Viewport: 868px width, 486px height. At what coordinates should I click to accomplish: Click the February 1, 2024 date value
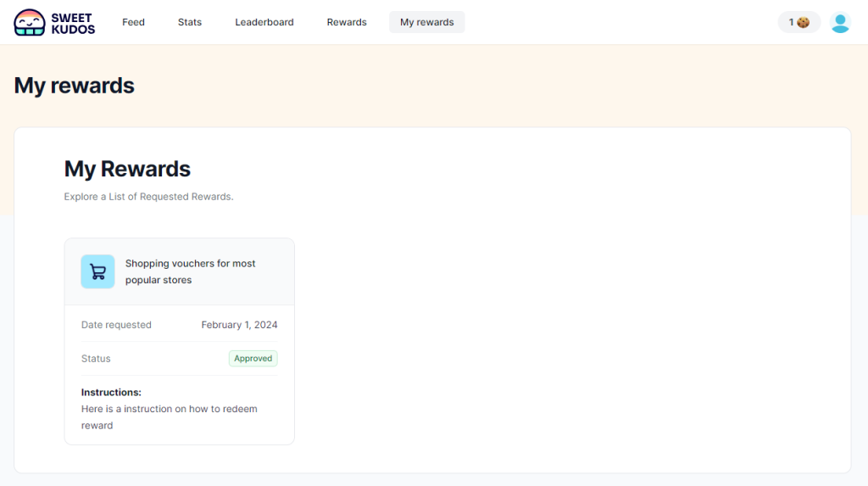pyautogui.click(x=239, y=325)
